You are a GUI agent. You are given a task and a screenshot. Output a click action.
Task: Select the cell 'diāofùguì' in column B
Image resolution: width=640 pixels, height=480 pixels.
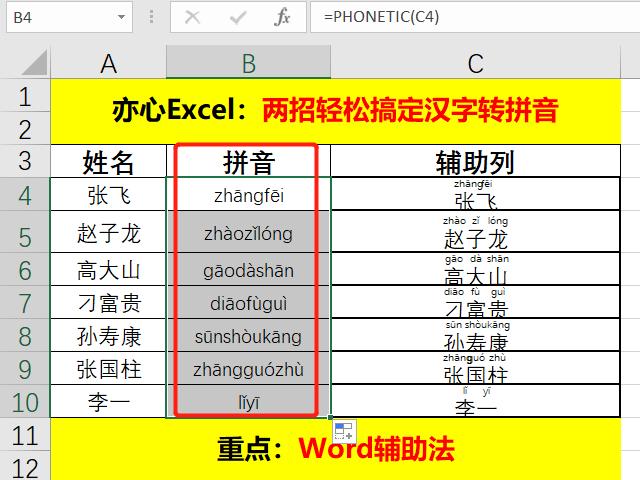click(x=249, y=302)
